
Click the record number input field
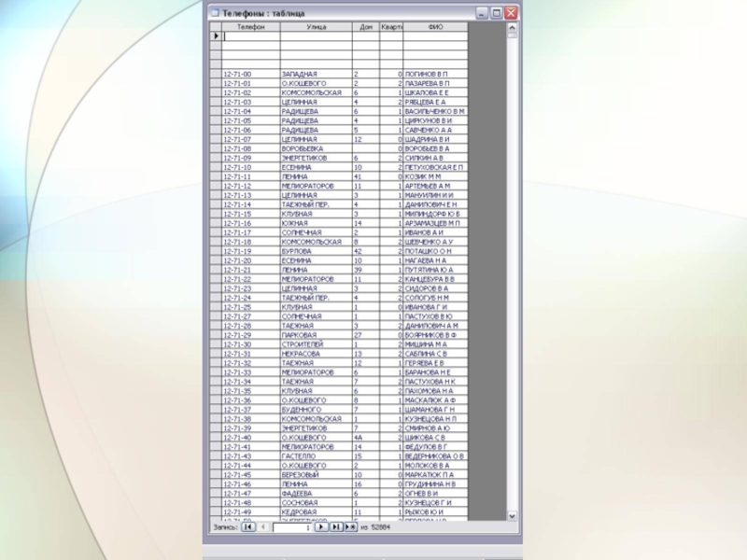(x=290, y=526)
